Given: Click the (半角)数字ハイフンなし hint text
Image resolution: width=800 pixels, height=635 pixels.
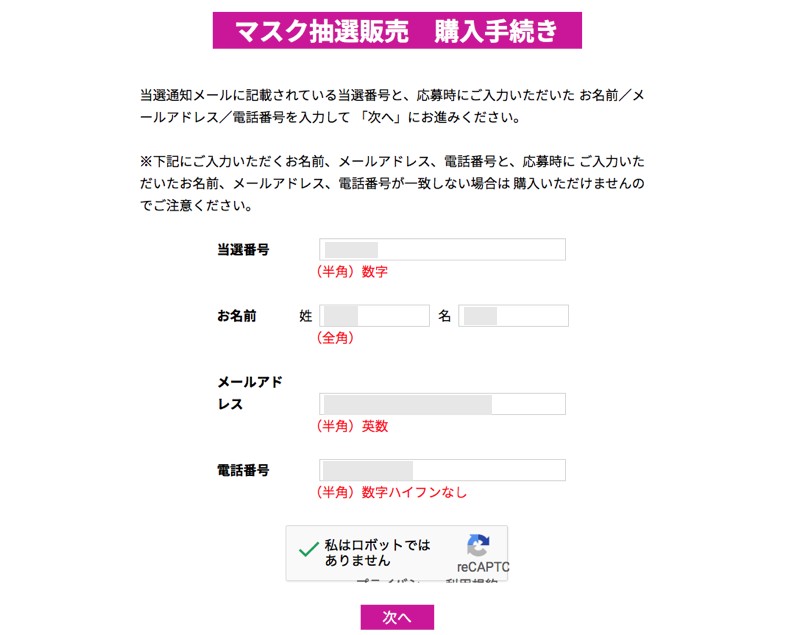Looking at the screenshot, I should coord(391,492).
